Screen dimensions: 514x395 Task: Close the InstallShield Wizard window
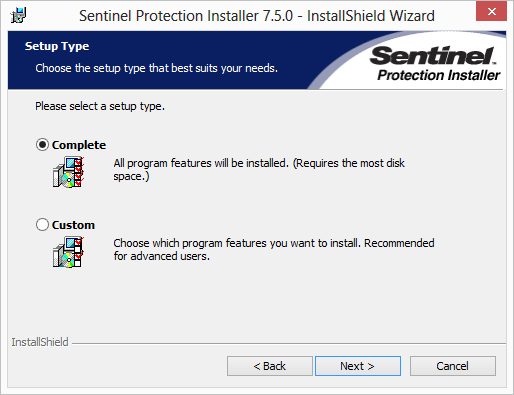click(x=491, y=12)
